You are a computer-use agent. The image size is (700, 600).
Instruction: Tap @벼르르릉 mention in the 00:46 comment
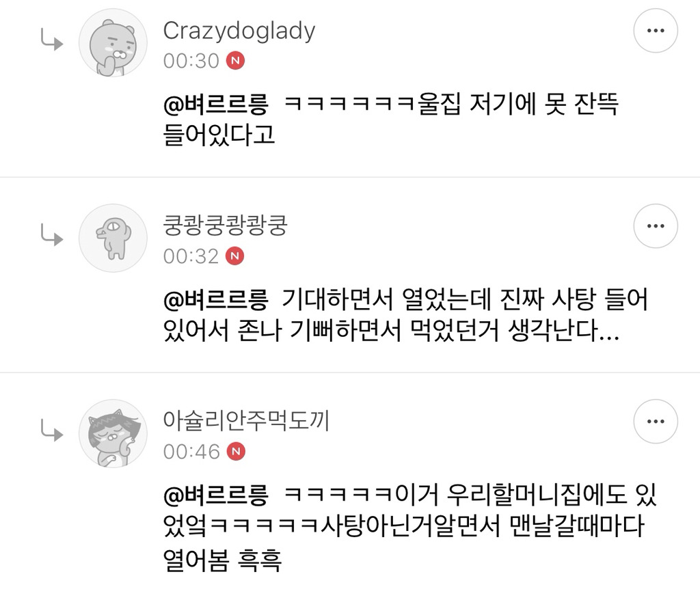215,495
